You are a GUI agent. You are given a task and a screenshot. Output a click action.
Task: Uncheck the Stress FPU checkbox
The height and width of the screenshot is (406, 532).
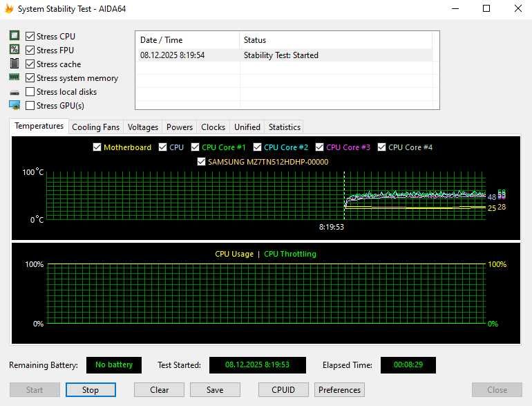pyautogui.click(x=30, y=50)
